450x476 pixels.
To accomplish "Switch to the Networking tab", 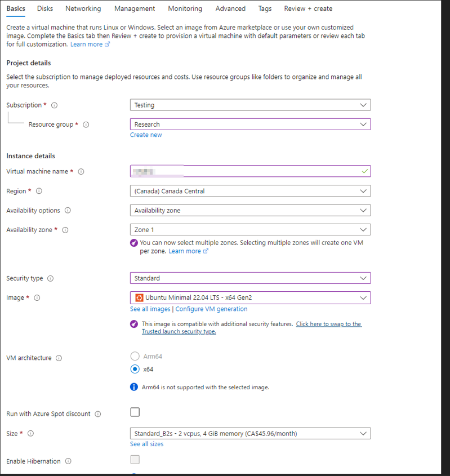I will pyautogui.click(x=83, y=8).
